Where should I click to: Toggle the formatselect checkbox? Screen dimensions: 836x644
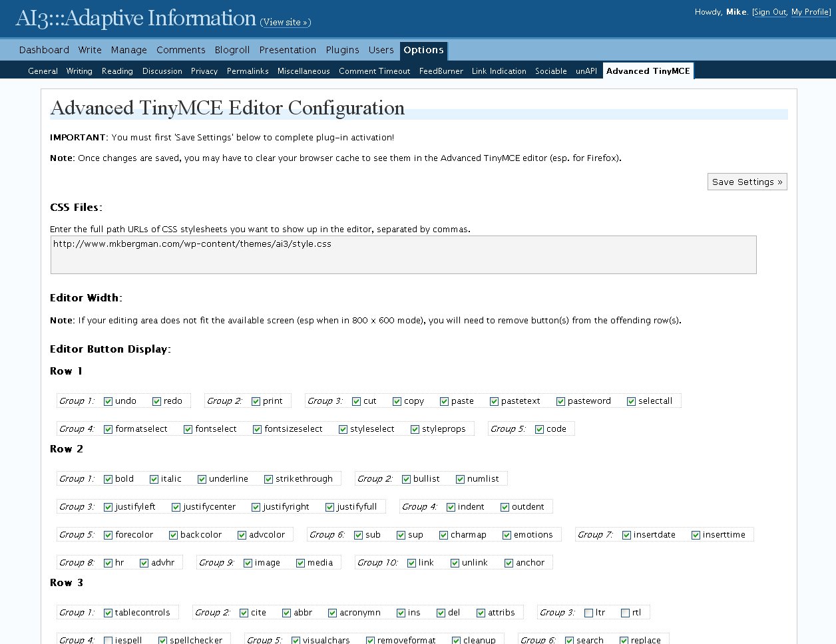click(108, 429)
